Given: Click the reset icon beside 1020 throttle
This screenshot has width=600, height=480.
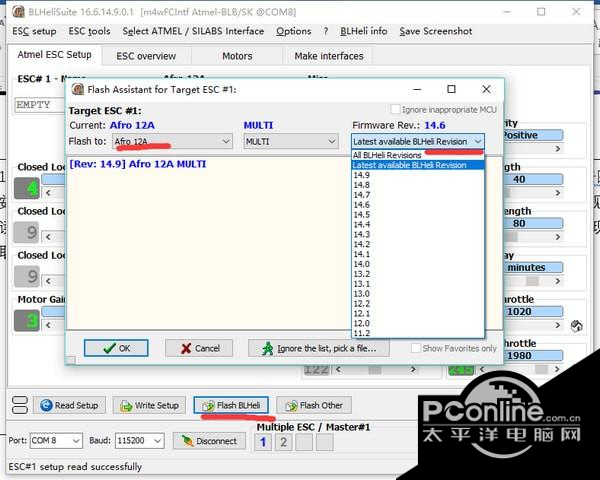Looking at the screenshot, I should [576, 326].
